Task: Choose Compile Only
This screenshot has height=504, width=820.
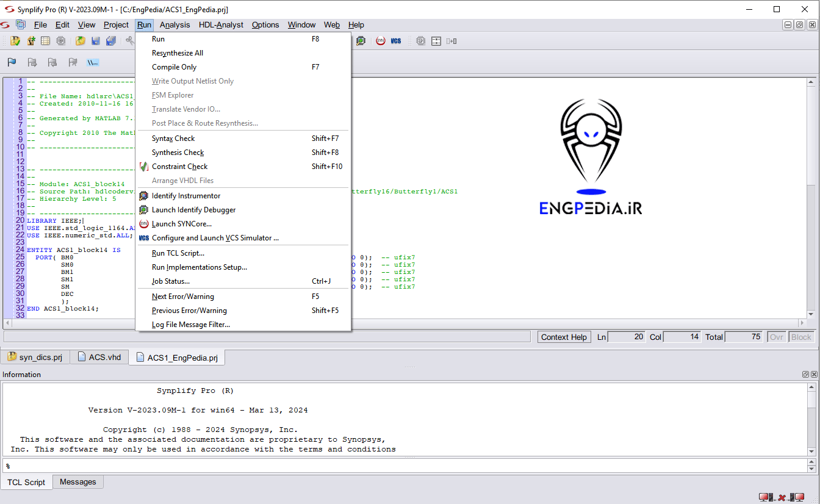Action: 243,67
